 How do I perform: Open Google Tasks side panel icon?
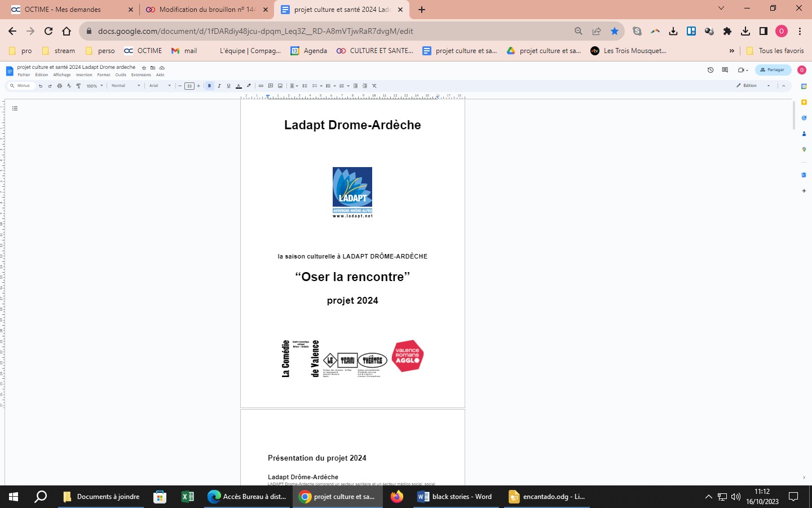(804, 118)
